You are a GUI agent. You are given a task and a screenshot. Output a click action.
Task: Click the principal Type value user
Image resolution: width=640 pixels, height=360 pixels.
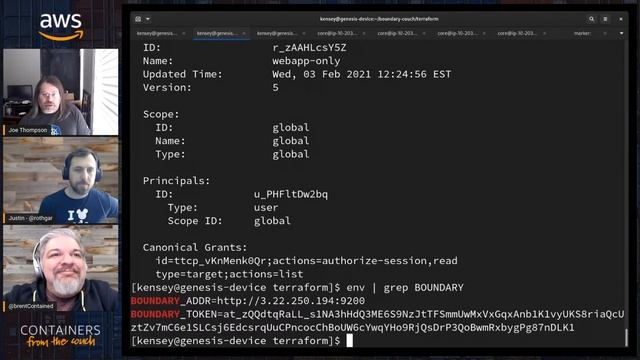[266, 208]
